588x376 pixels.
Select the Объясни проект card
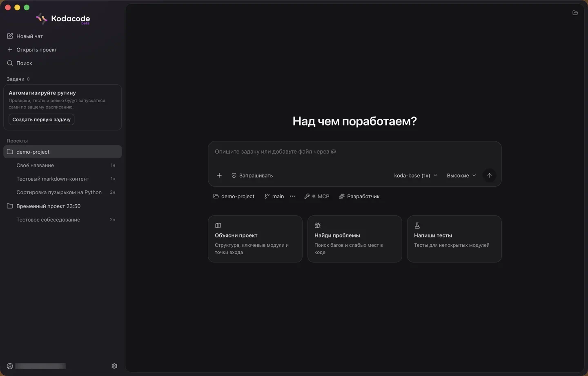[x=255, y=239]
